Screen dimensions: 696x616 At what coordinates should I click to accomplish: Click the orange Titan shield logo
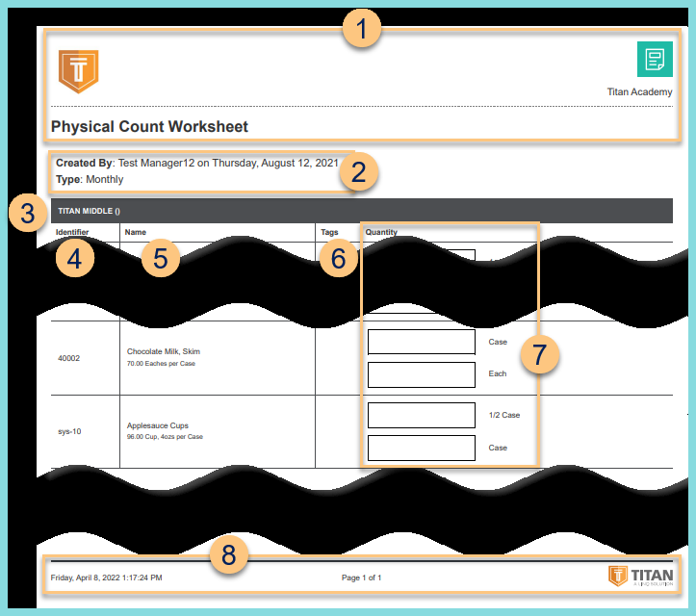pyautogui.click(x=78, y=71)
